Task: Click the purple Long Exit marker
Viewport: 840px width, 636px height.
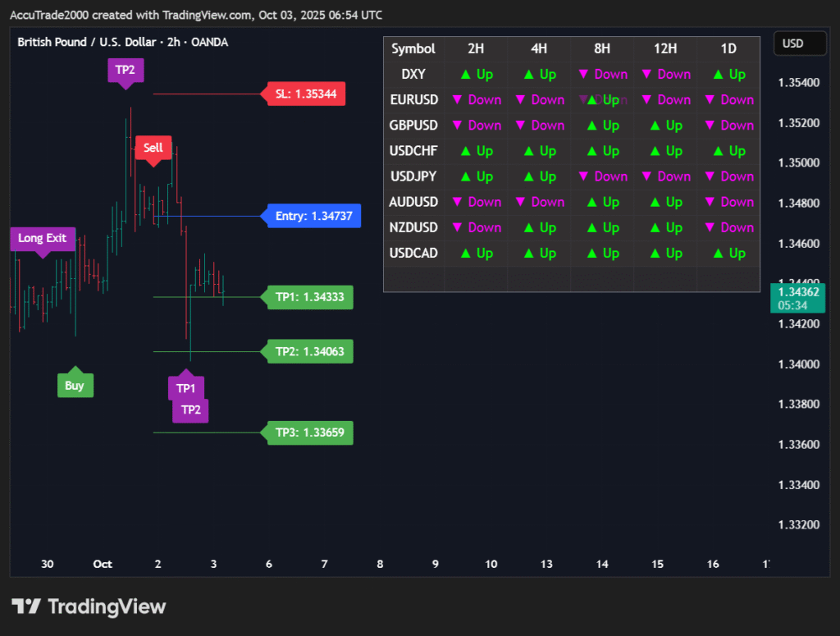Action: click(x=43, y=239)
